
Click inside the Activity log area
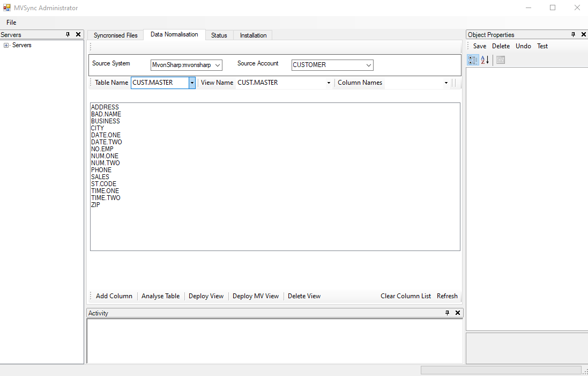[275, 341]
